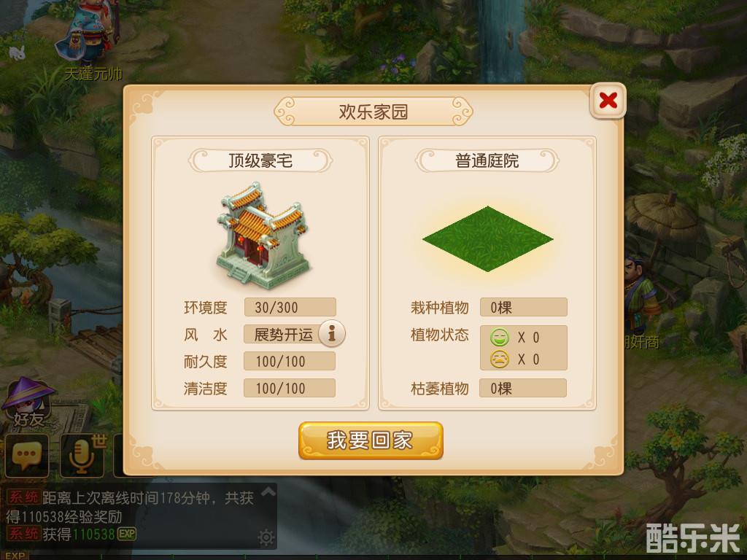Click the 枯萎植物 0棵 field
This screenshot has height=560, width=747.
pyautogui.click(x=523, y=388)
